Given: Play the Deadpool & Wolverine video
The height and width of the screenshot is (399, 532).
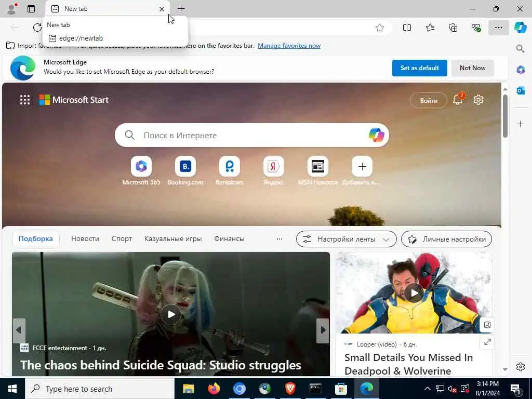Looking at the screenshot, I should pyautogui.click(x=414, y=293).
